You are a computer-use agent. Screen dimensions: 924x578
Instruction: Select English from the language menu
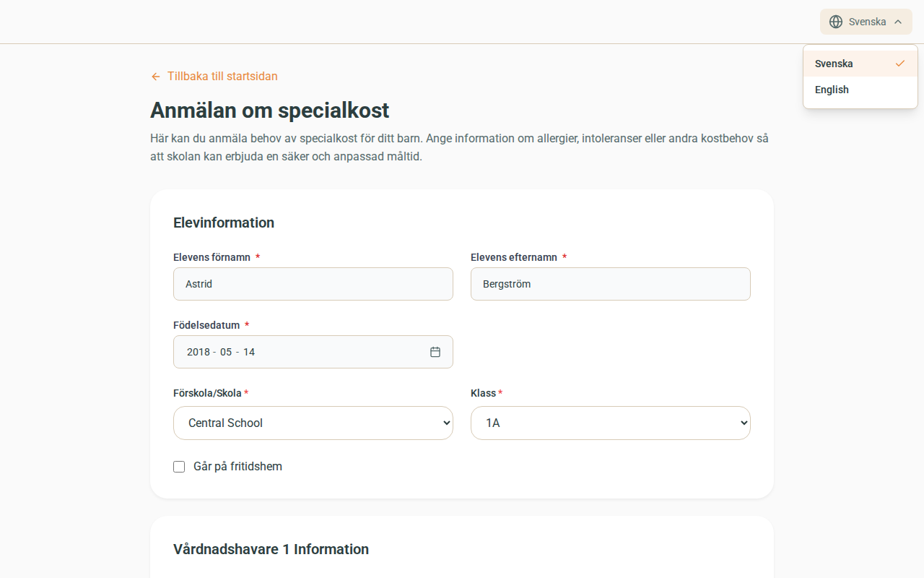[x=860, y=90]
